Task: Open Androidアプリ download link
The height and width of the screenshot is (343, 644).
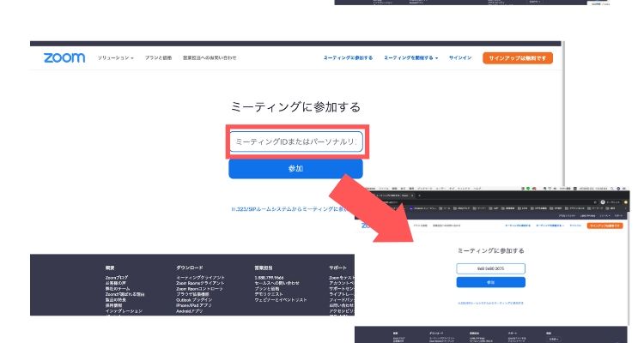Action: 190,311
